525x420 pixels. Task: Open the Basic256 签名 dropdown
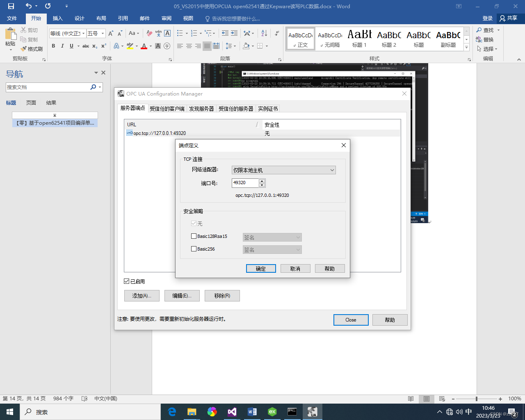[x=272, y=250]
